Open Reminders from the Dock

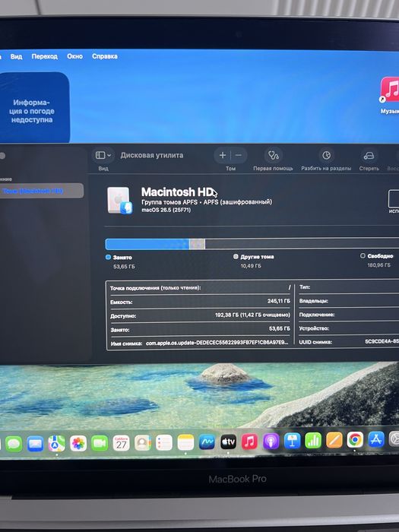pos(164,443)
